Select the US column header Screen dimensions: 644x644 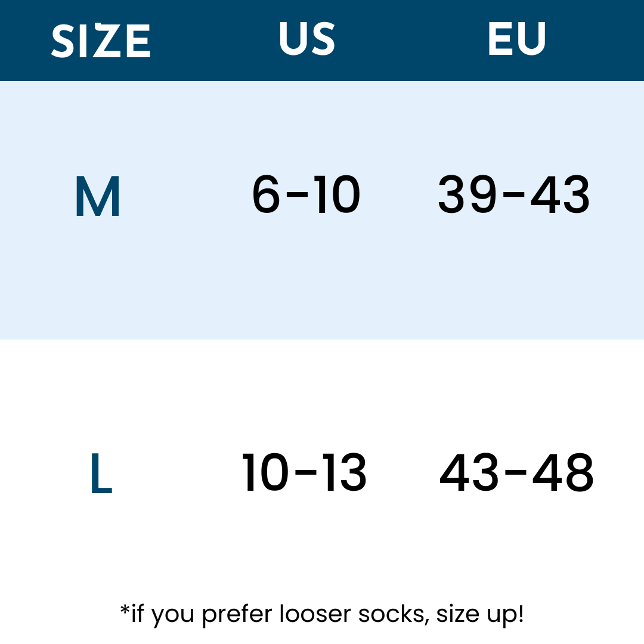tap(307, 39)
